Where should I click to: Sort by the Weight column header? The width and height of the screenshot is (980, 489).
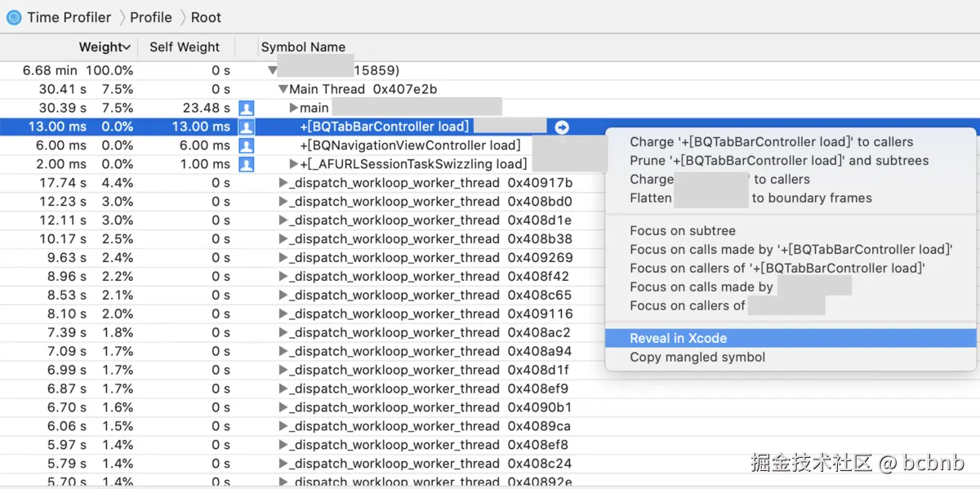pyautogui.click(x=105, y=47)
